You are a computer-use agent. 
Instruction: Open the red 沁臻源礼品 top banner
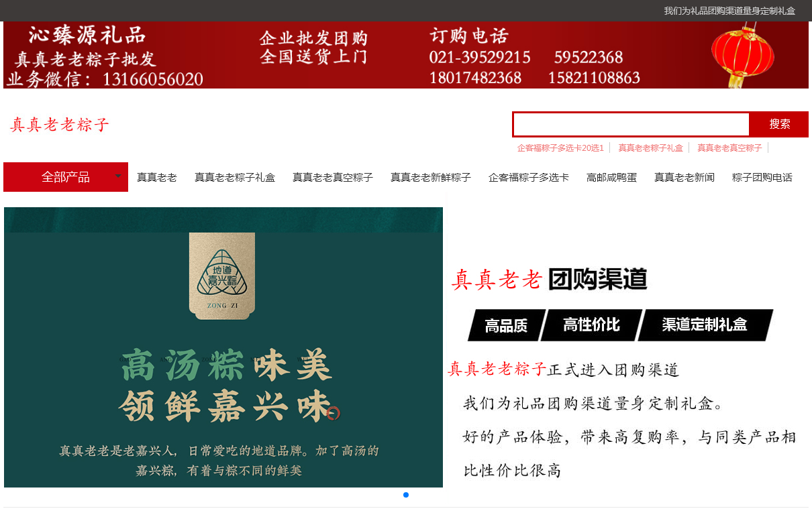pos(406,55)
